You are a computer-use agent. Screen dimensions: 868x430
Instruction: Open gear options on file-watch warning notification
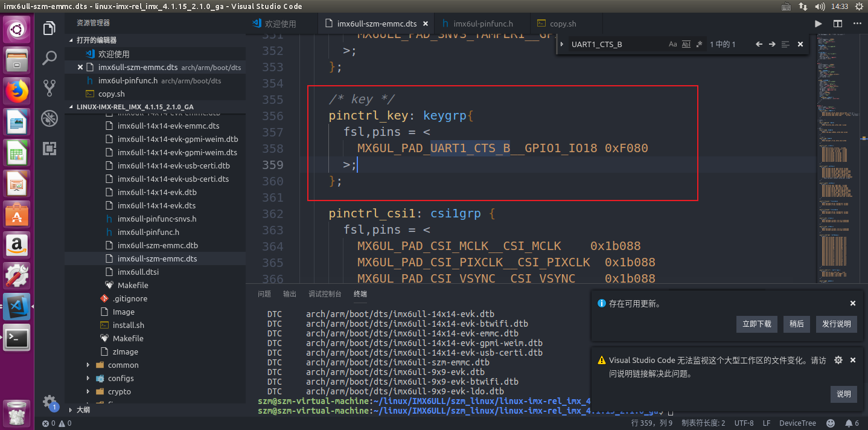(838, 360)
